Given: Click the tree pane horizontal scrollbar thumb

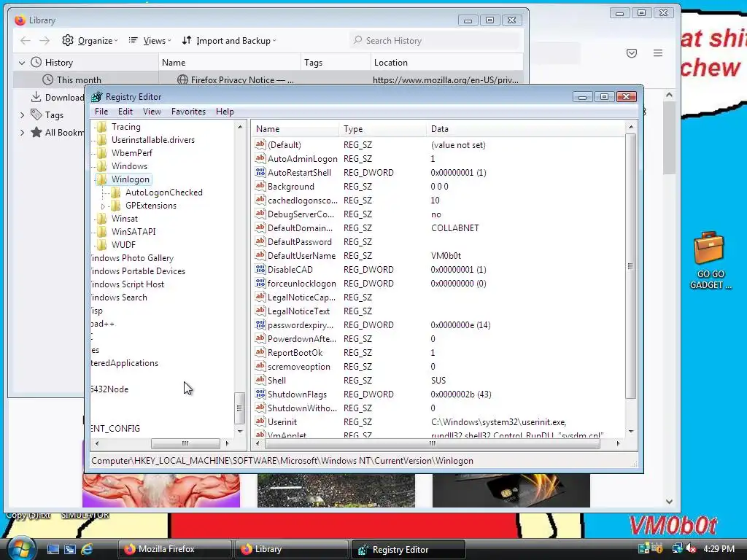Looking at the screenshot, I should point(185,443).
